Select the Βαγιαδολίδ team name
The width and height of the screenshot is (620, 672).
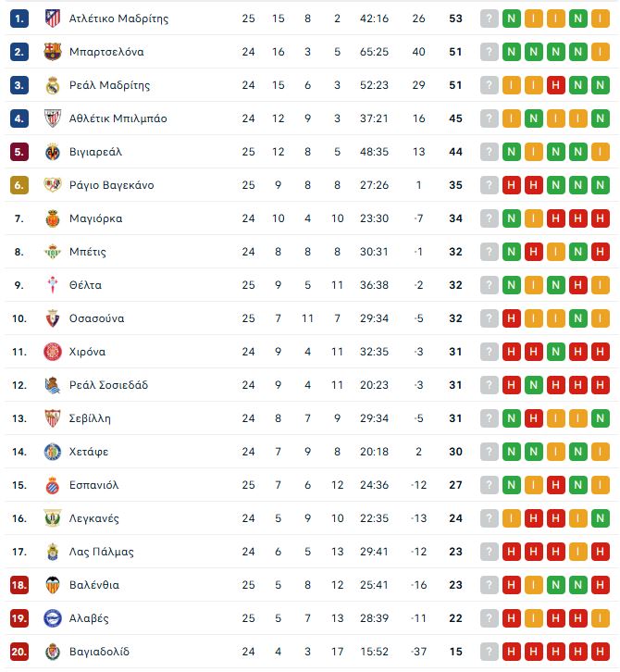pos(99,652)
